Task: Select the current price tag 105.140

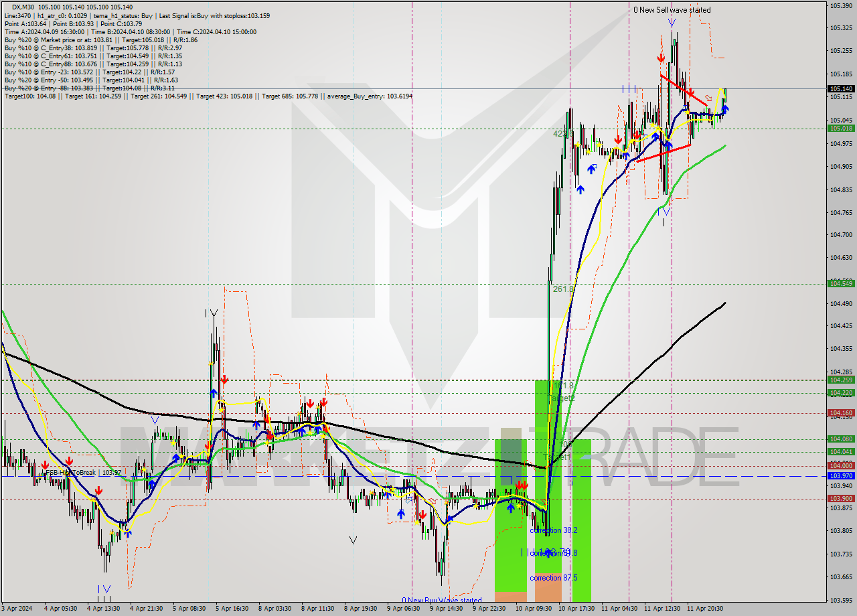Action: click(841, 88)
